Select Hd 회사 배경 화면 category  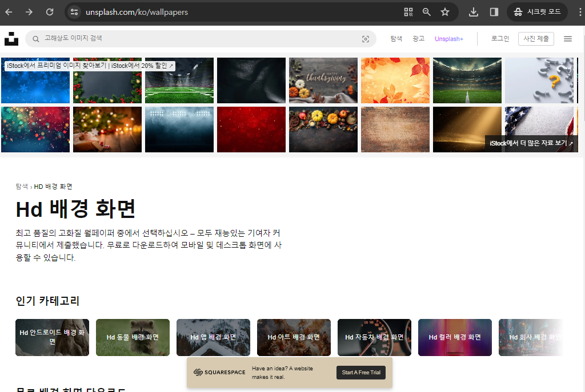531,337
